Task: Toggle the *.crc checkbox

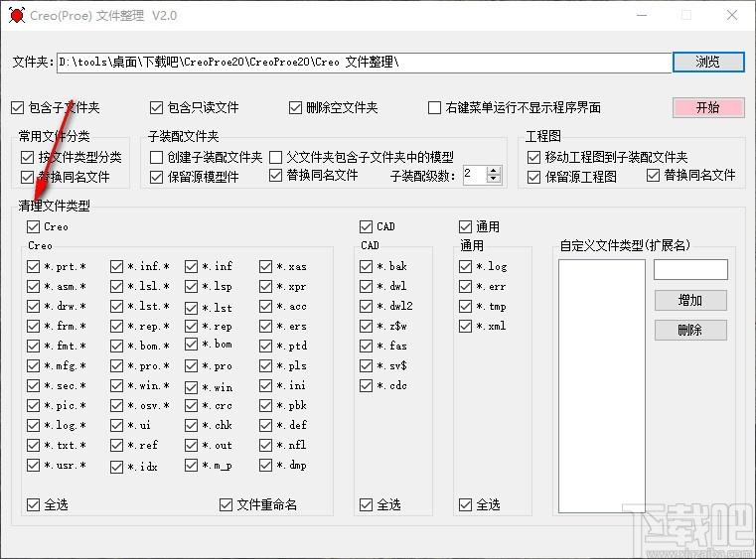Action: coord(191,405)
